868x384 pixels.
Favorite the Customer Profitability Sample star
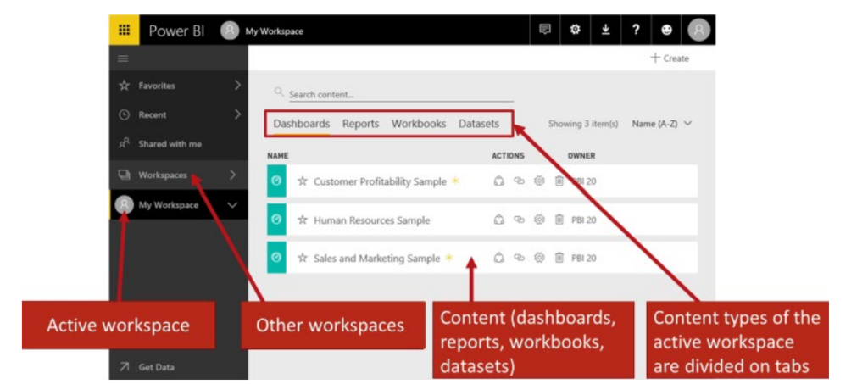303,181
